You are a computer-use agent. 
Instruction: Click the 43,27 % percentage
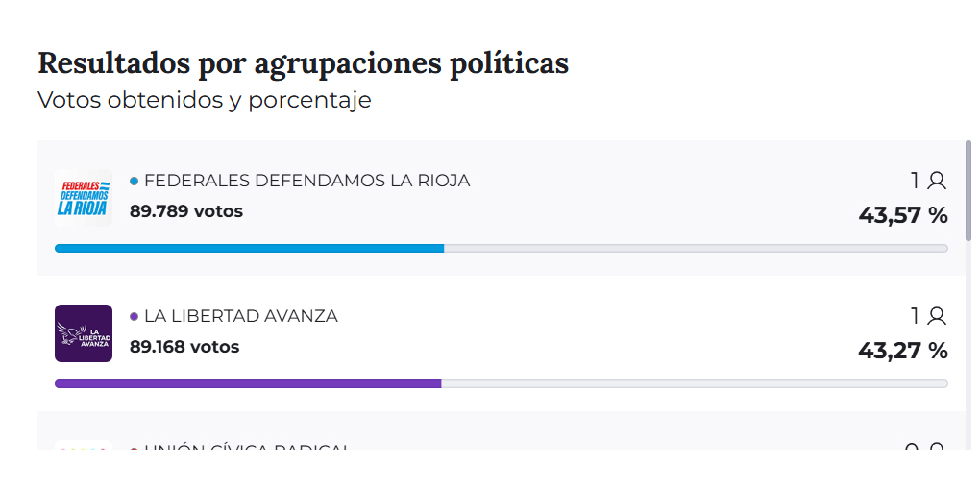pyautogui.click(x=903, y=351)
